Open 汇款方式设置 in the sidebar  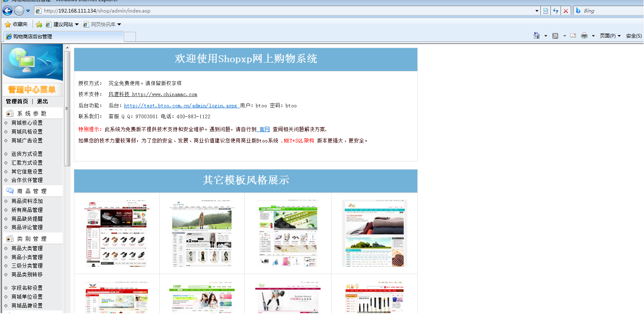27,163
